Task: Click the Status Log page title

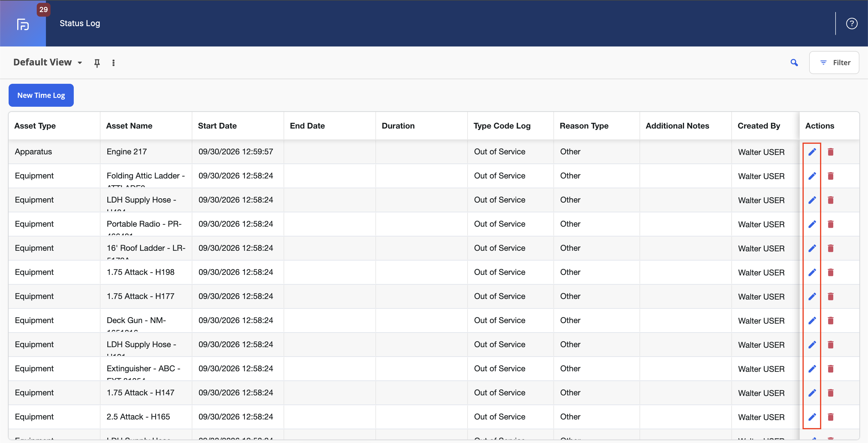Action: [x=80, y=23]
